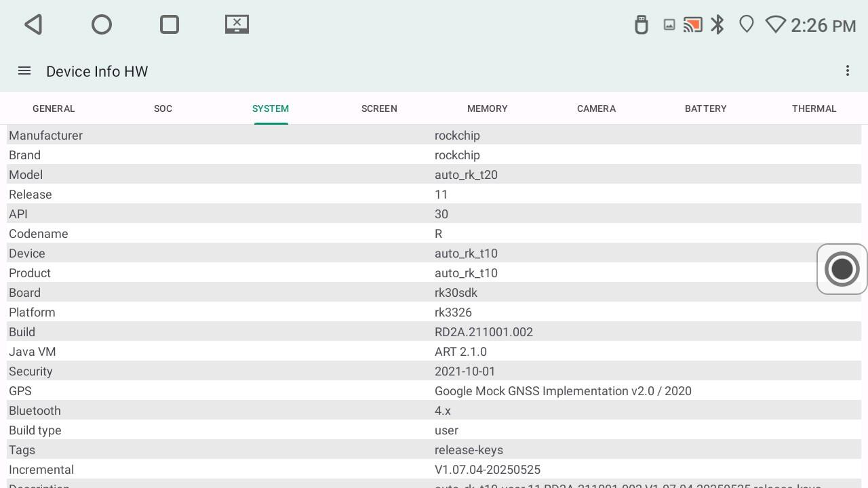Viewport: 868px width, 488px height.
Task: Select the BATTERY tab
Action: 705,108
